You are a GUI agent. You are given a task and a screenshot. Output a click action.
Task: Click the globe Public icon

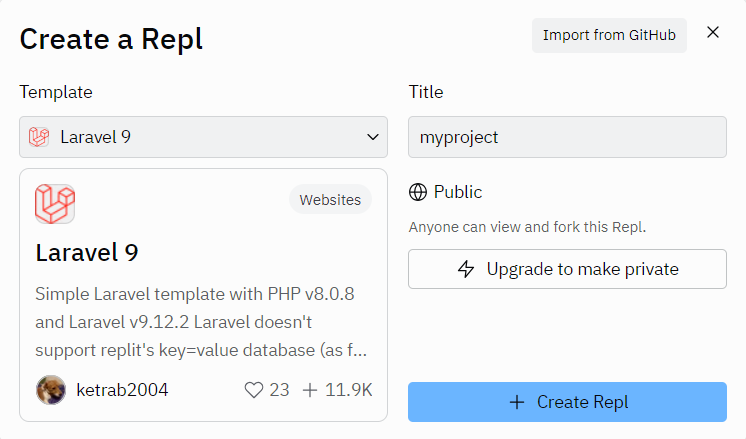[x=418, y=192]
